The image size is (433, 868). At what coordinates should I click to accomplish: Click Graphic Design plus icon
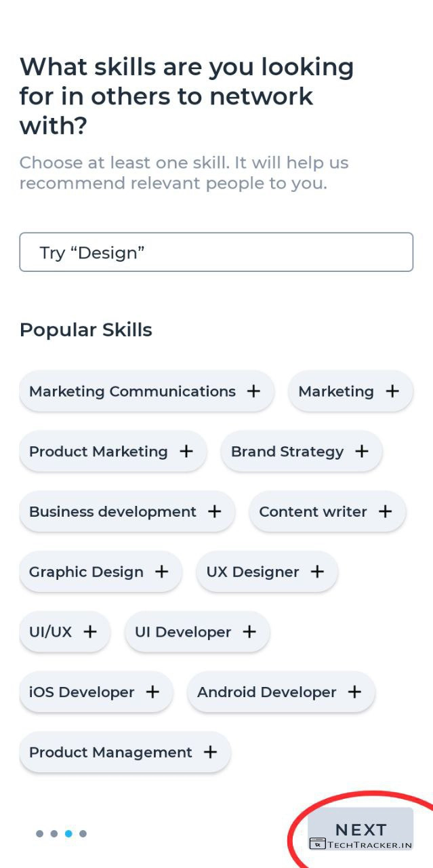162,572
